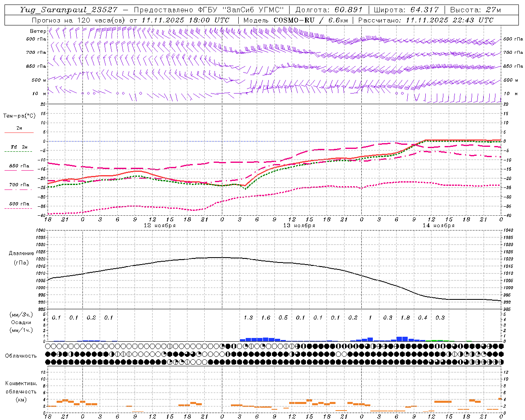Click the 14 ноября date label
The height and width of the screenshot is (420, 525).
(438, 226)
